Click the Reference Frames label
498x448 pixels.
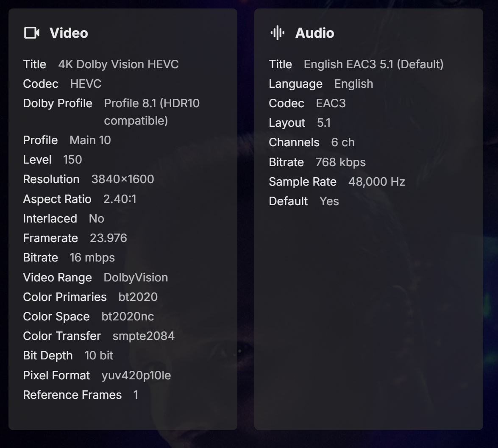72,395
